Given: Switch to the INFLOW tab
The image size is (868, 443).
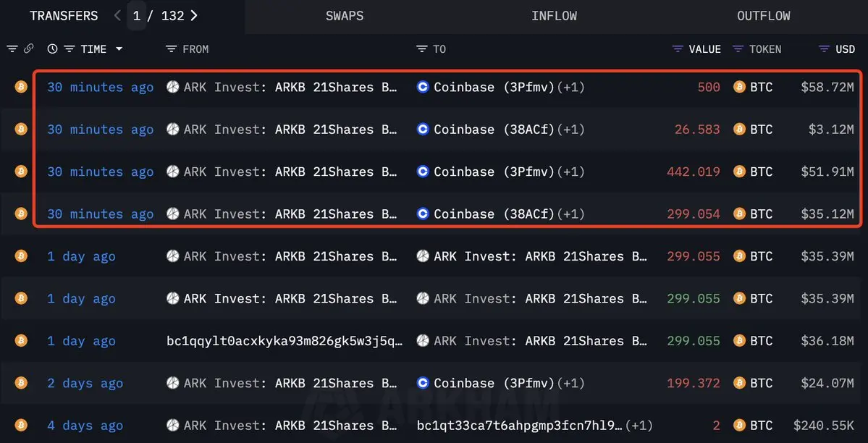Looking at the screenshot, I should [x=554, y=16].
